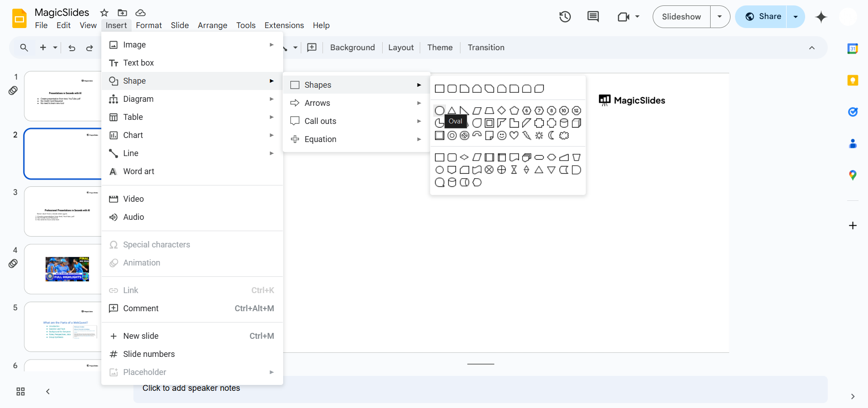This screenshot has width=868, height=408.
Task: Open new slide layout dropdown arrow
Action: click(55, 47)
